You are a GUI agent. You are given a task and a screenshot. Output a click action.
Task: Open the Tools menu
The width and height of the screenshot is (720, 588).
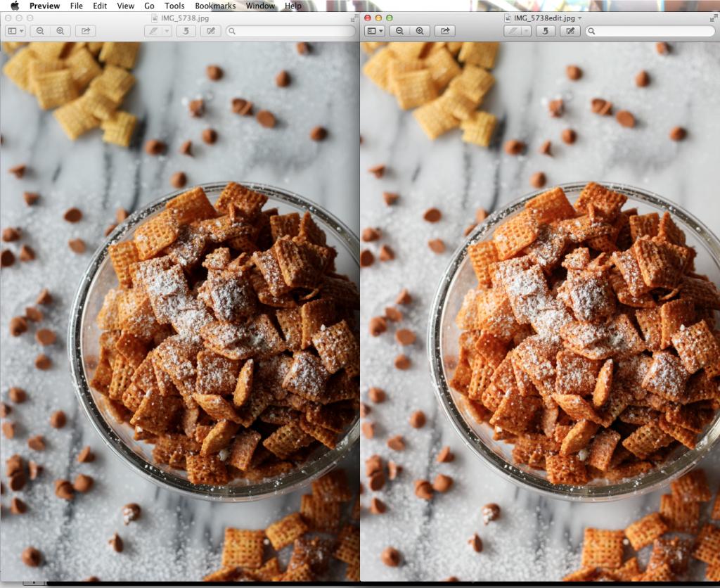(x=174, y=6)
